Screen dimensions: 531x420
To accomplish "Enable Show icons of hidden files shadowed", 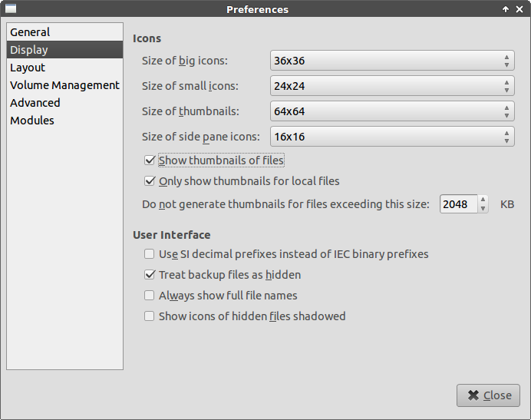I will click(x=150, y=316).
